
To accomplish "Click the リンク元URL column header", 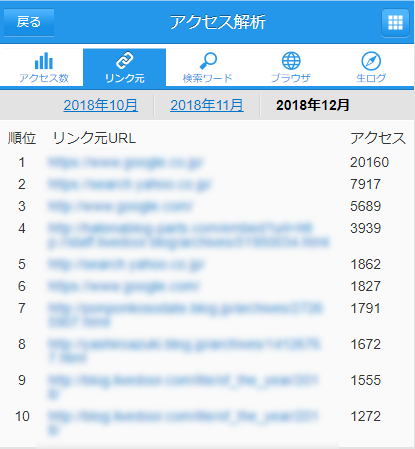I will click(94, 138).
